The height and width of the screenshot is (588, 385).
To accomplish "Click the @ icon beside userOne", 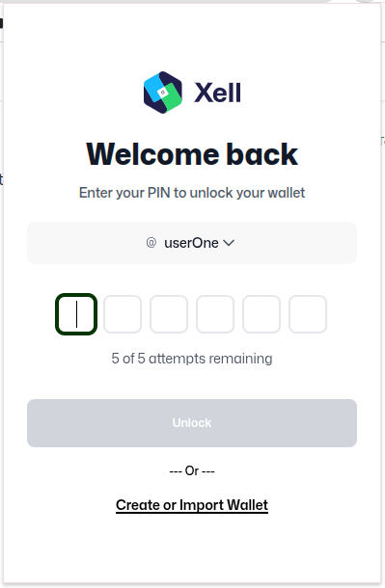I will 151,243.
